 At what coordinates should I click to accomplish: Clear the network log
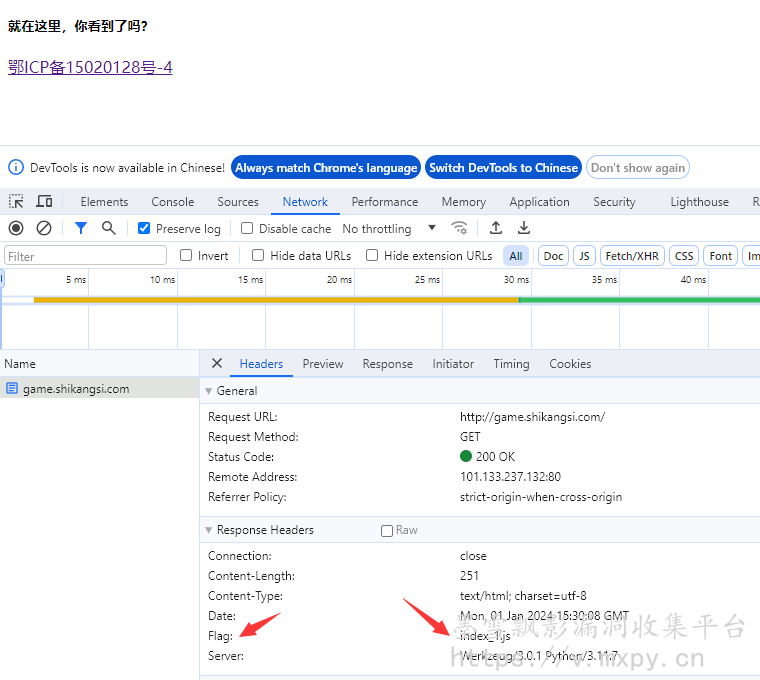(44, 228)
